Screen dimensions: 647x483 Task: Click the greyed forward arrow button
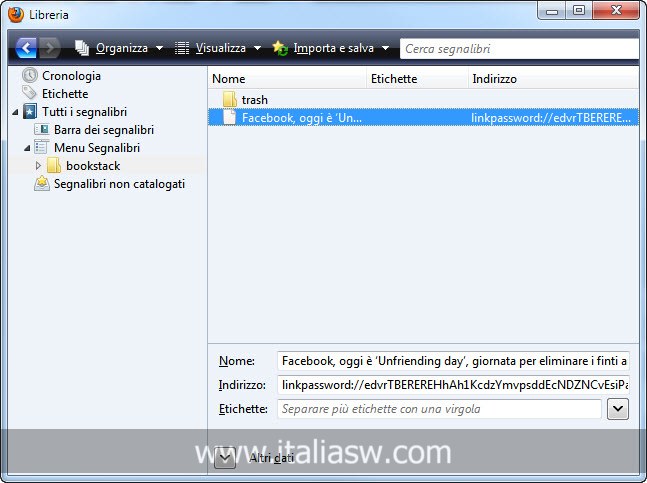tap(50, 48)
